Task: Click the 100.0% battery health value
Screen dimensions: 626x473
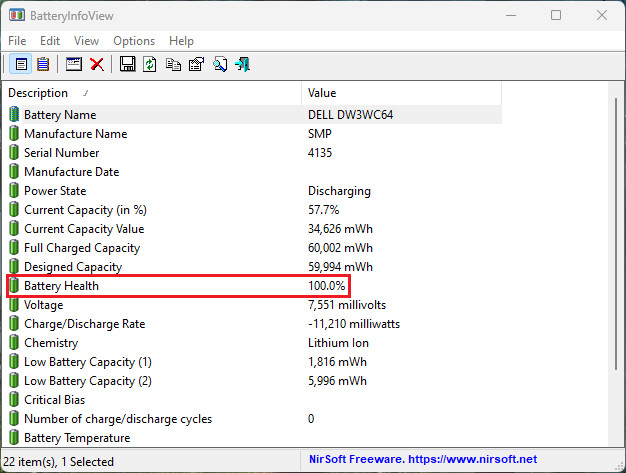Action: pyautogui.click(x=327, y=286)
